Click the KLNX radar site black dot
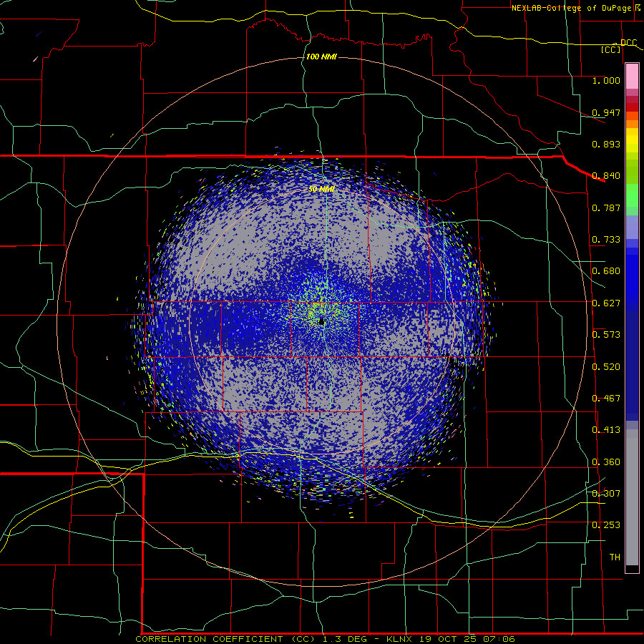Screen dimensions: 644x644 pos(321,322)
